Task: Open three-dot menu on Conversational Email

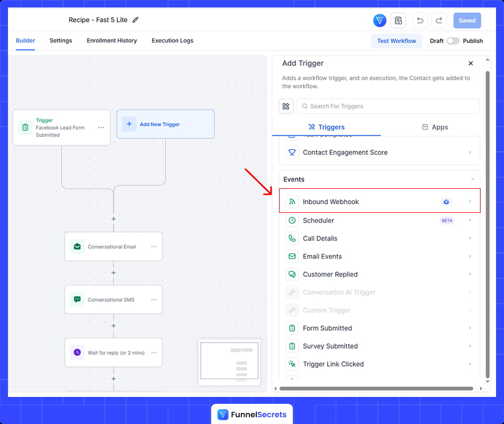Action: tap(154, 247)
